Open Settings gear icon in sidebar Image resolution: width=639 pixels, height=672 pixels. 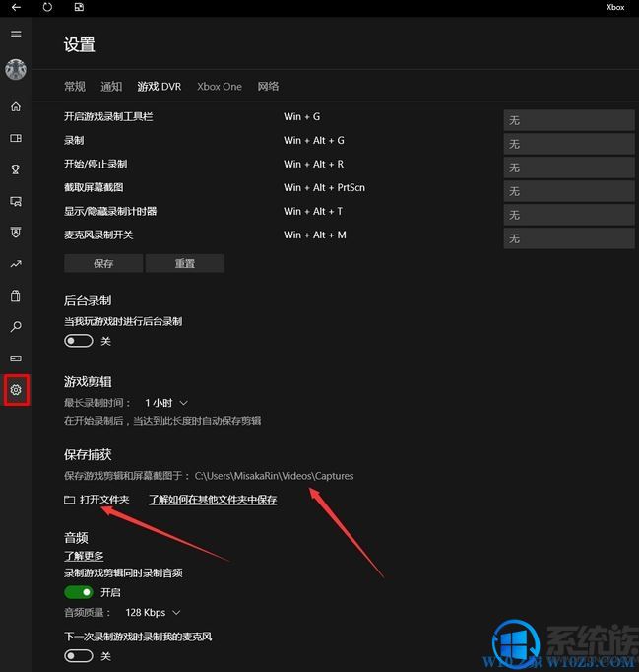16,390
